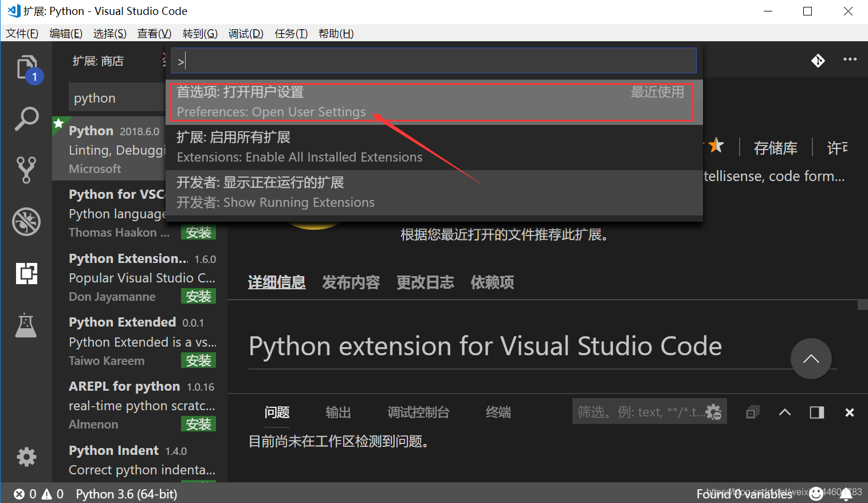Open the 帮助(H) menu
Viewport: 868px width, 503px height.
[x=336, y=33]
